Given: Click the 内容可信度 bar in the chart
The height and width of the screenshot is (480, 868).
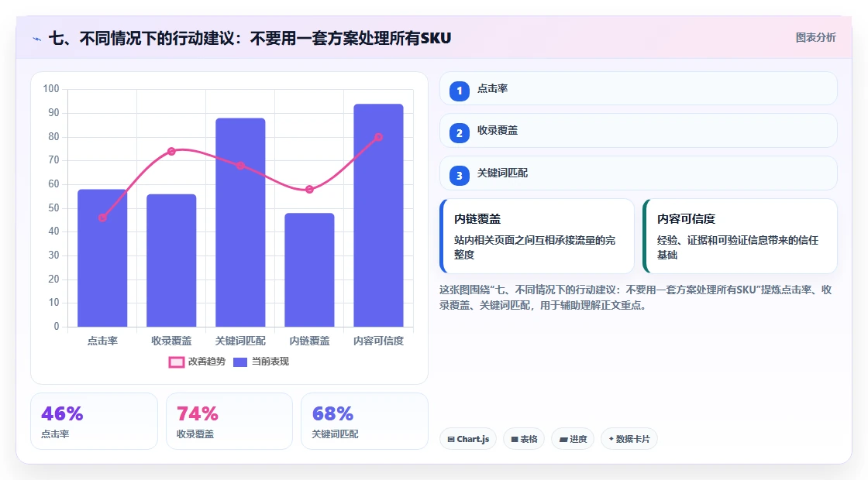Looking at the screenshot, I should coord(379,215).
